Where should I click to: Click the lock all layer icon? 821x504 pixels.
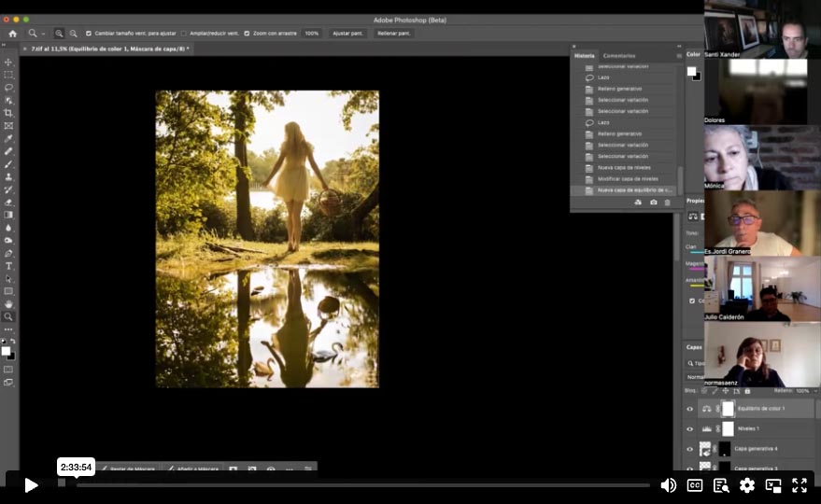pos(747,391)
